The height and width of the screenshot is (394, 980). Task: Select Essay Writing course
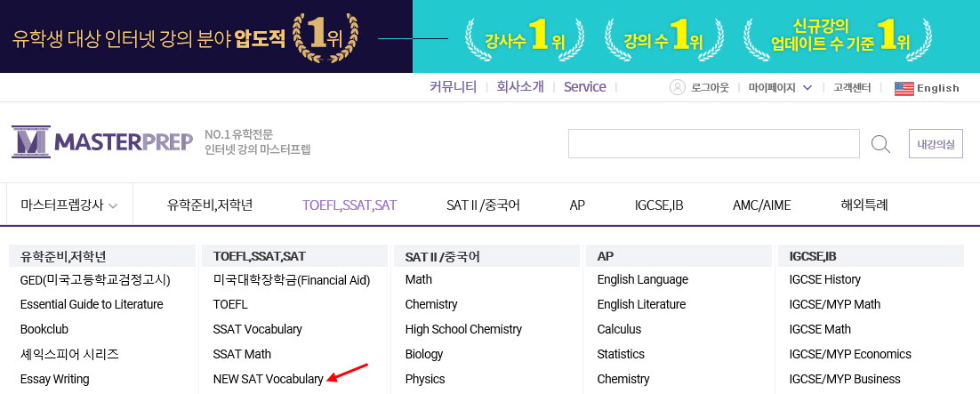tap(54, 379)
